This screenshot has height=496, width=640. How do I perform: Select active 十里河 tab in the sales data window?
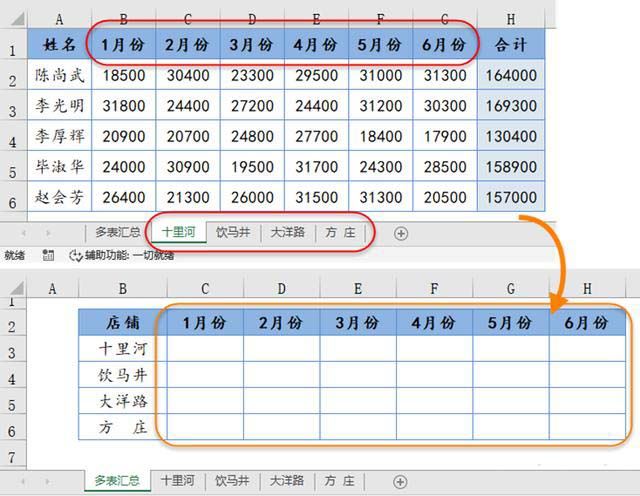coord(179,232)
